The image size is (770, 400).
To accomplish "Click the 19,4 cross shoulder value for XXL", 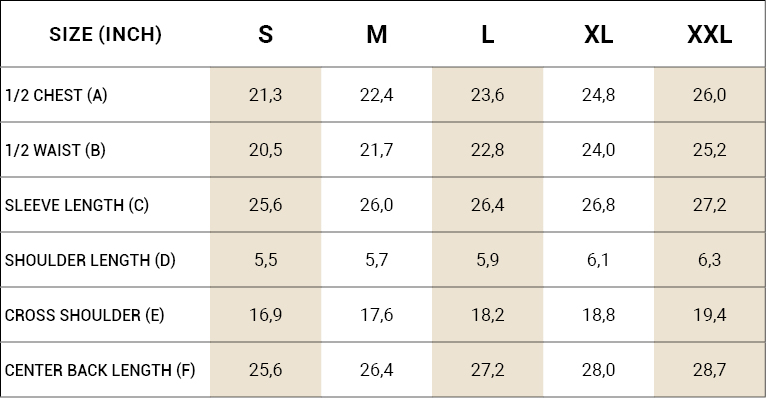I will point(709,316).
